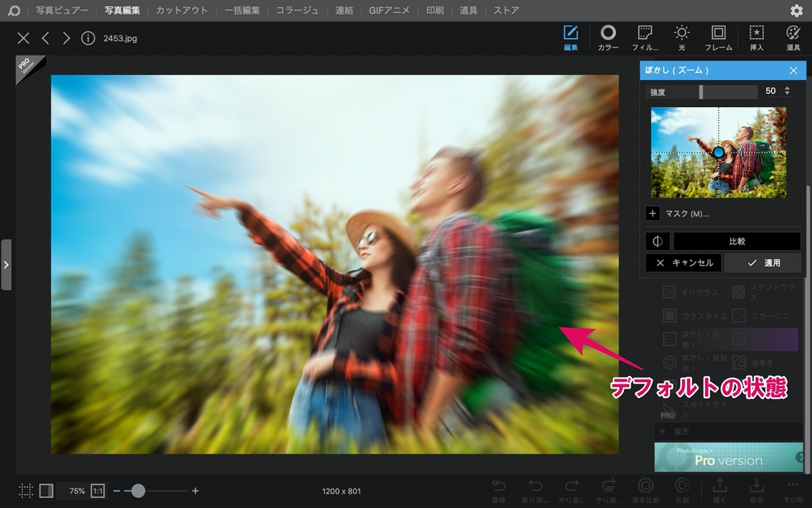Add a mask with the plus button
Viewport: 812px width, 508px height.
pos(653,214)
